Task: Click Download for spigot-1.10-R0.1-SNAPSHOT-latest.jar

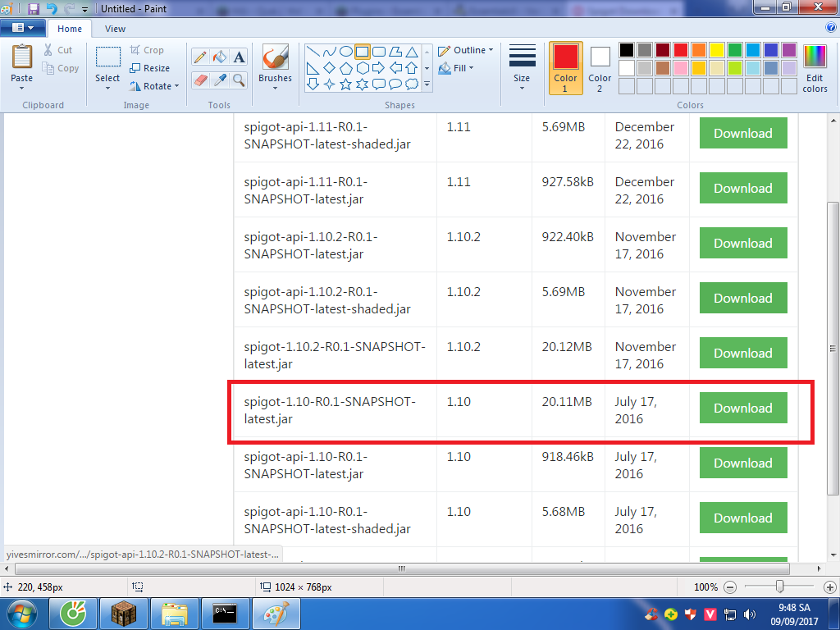Action: point(743,408)
